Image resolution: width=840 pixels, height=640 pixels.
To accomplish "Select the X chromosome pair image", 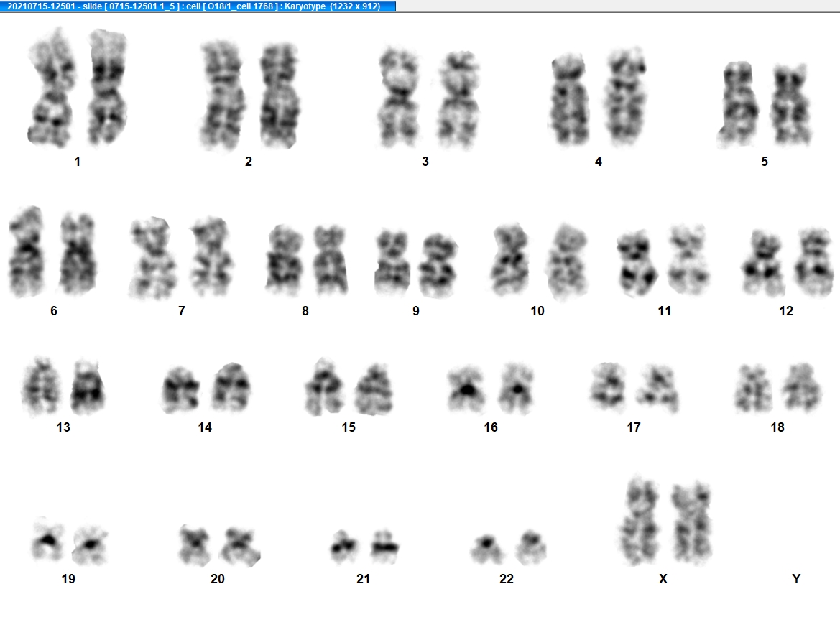I will [x=665, y=521].
